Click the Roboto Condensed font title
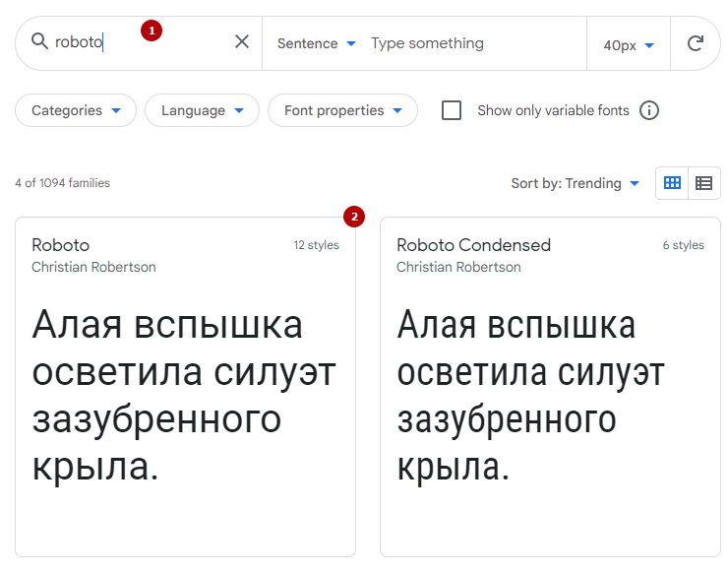Screen dimensions: 728x573 (x=473, y=245)
